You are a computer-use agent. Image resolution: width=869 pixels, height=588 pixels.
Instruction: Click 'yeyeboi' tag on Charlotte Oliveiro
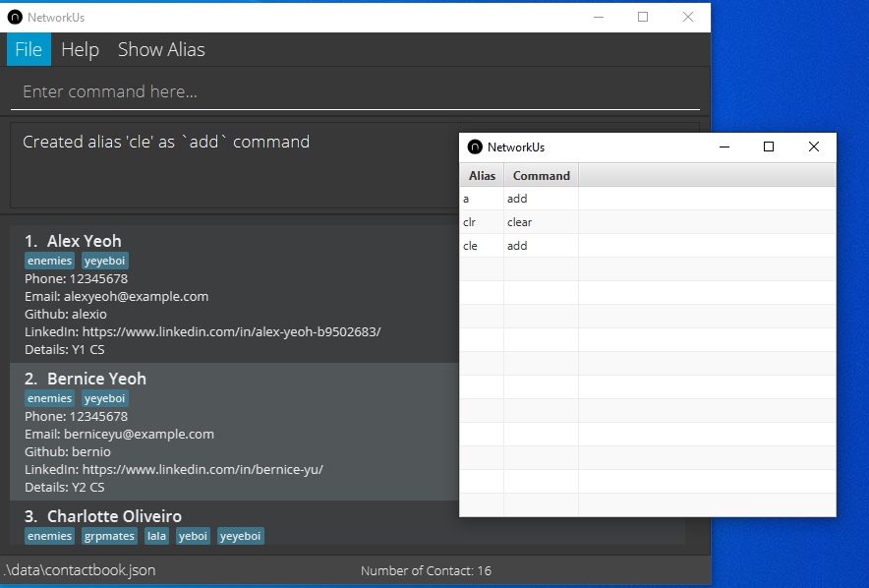241,536
